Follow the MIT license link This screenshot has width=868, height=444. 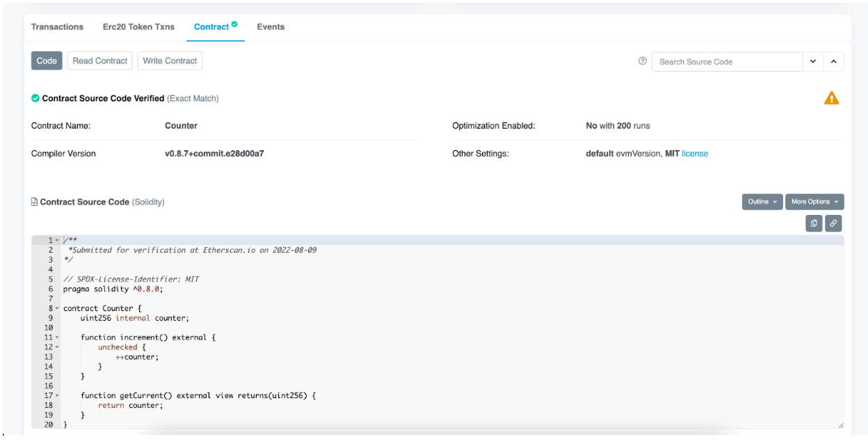tap(696, 153)
